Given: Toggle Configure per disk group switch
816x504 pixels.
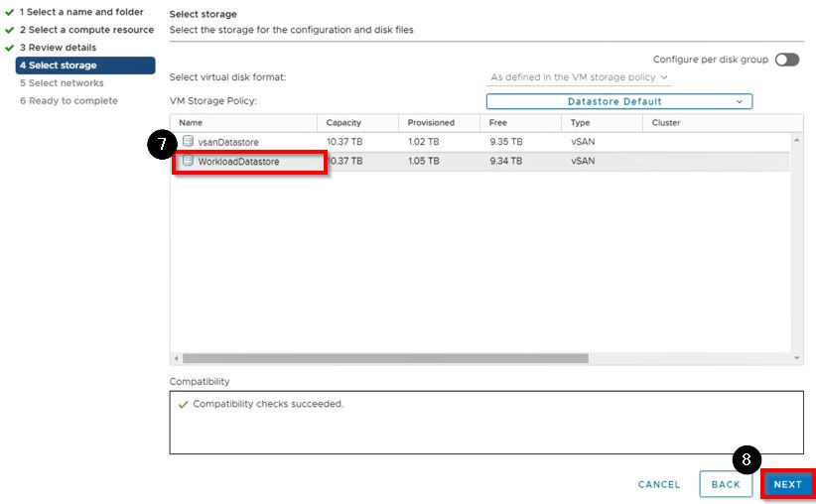Looking at the screenshot, I should coord(786,60).
